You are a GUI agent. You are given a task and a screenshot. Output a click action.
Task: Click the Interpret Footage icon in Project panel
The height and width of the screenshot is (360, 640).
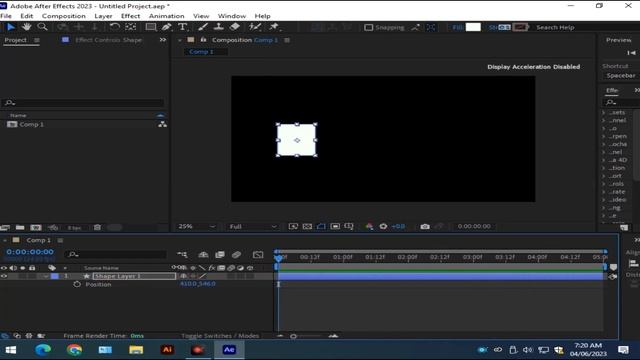tap(5, 227)
